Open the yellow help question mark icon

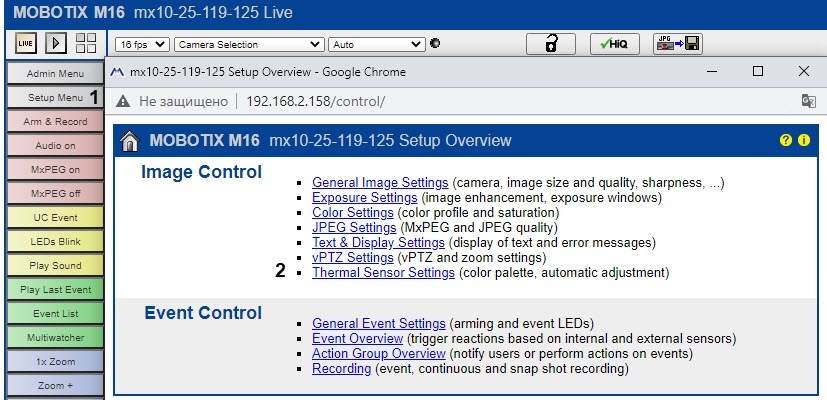[x=786, y=140]
